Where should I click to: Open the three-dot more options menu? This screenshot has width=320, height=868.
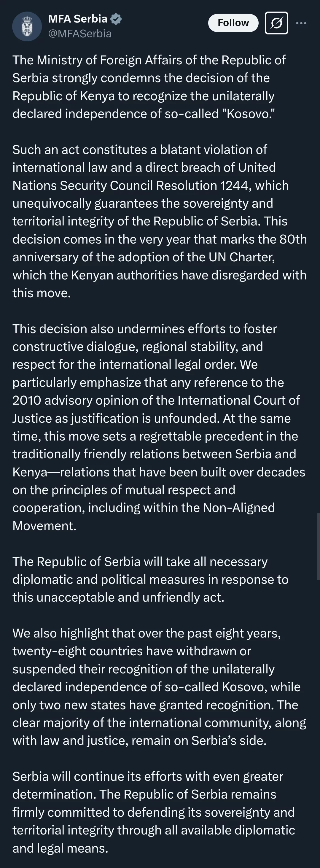[301, 23]
